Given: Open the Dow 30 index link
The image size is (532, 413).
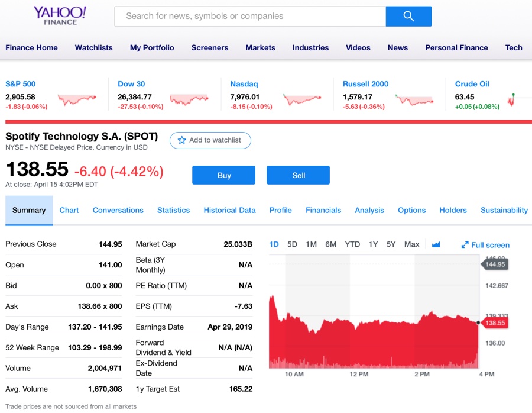Looking at the screenshot, I should (x=131, y=84).
